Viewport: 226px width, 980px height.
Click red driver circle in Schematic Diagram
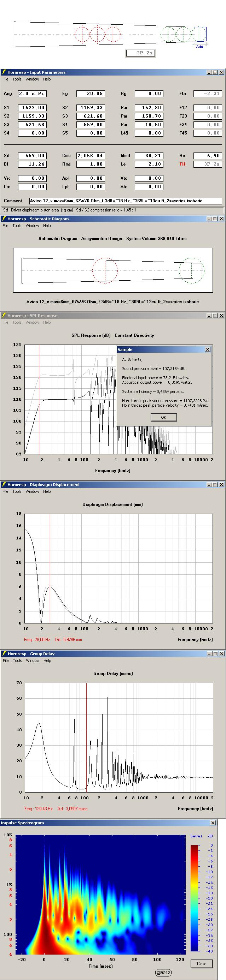coord(105,270)
